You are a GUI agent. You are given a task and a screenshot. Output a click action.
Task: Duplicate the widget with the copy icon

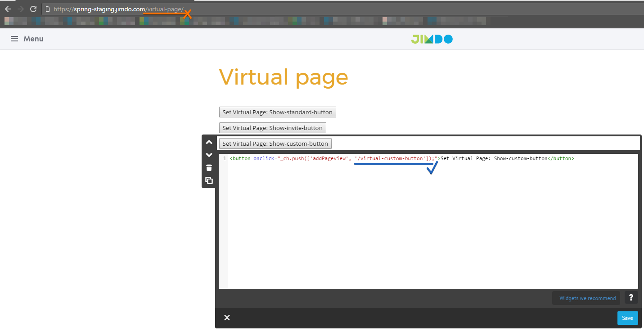(209, 180)
